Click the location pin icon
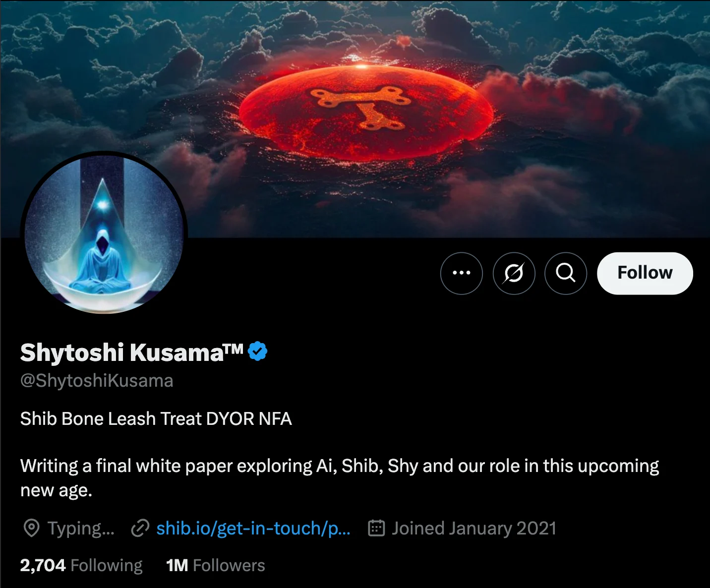 (32, 529)
